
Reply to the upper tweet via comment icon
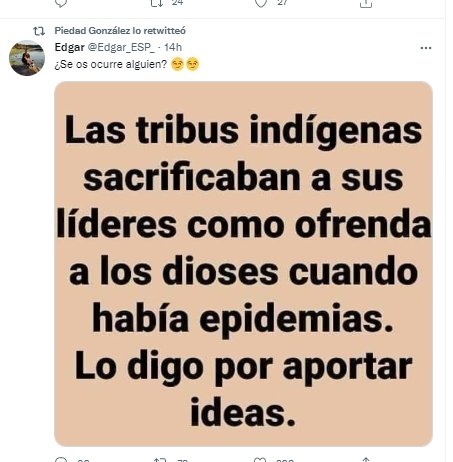pyautogui.click(x=61, y=3)
